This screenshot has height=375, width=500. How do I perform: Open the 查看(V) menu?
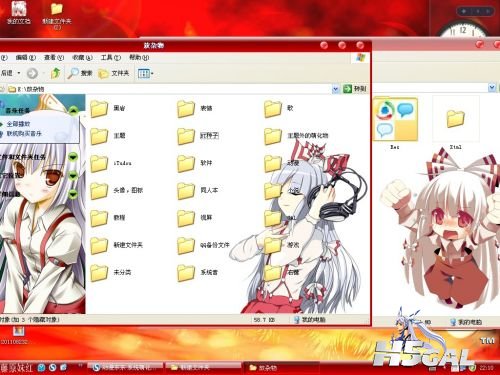tap(54, 58)
